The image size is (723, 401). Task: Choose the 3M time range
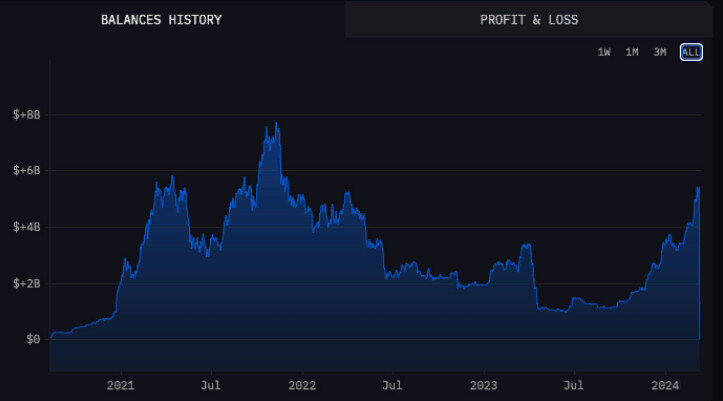click(x=660, y=52)
